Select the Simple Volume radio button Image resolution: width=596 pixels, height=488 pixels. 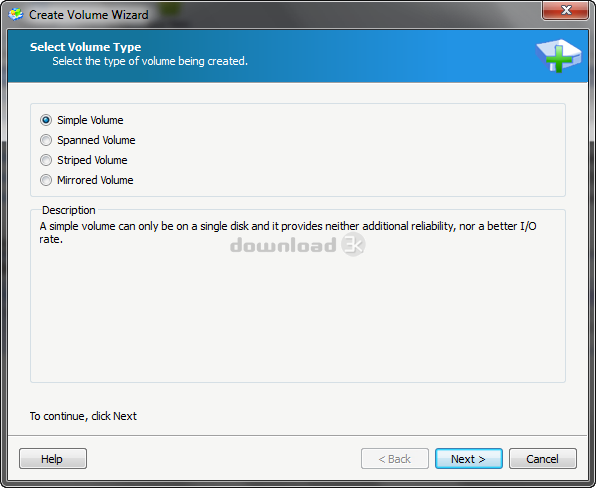click(x=46, y=120)
